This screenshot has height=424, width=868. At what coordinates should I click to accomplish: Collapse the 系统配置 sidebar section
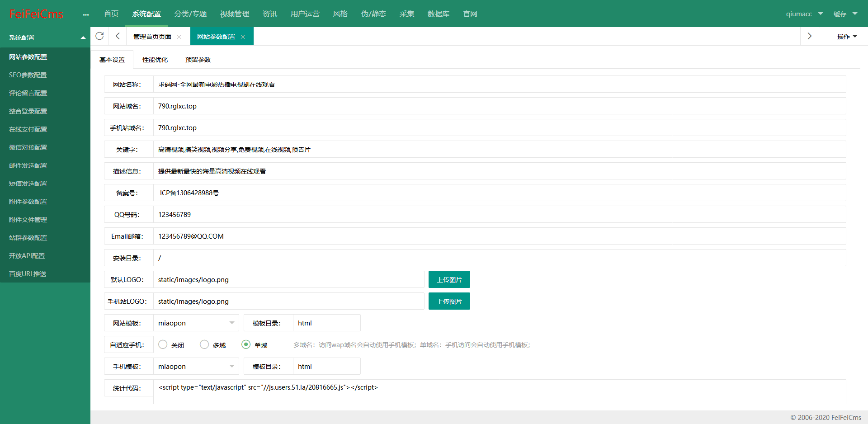[x=83, y=38]
